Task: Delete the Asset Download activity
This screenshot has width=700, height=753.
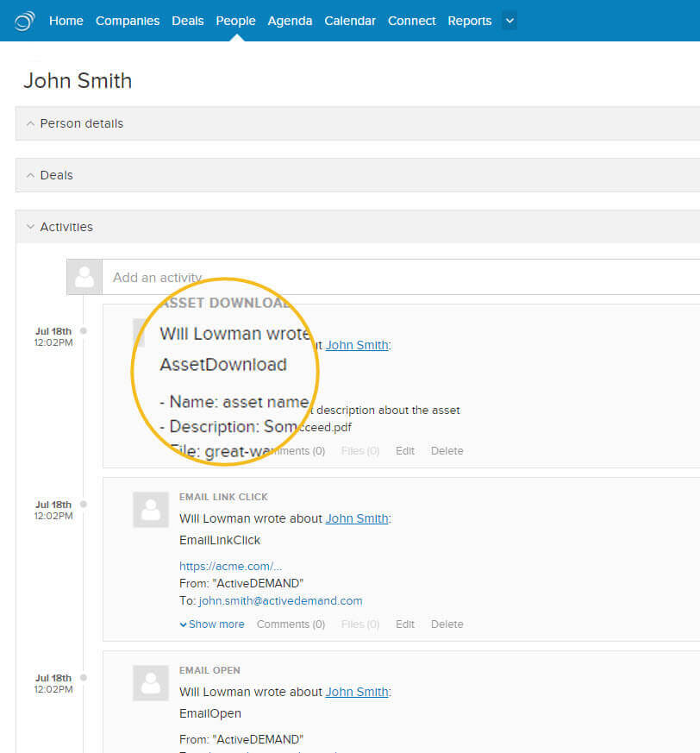Action: tap(447, 451)
